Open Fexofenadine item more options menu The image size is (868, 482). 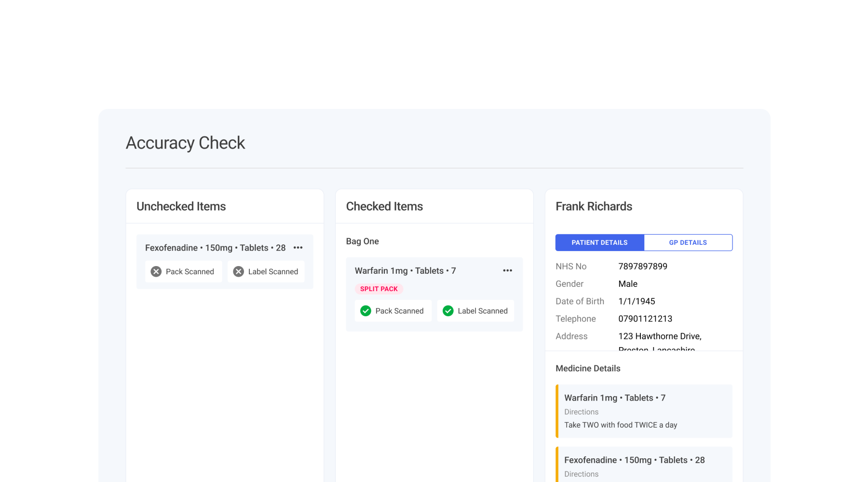click(x=298, y=248)
